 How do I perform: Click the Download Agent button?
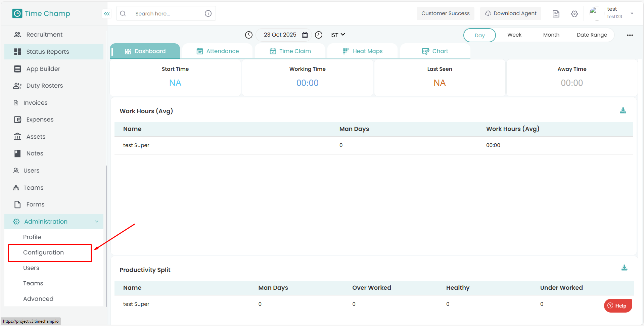(510, 13)
